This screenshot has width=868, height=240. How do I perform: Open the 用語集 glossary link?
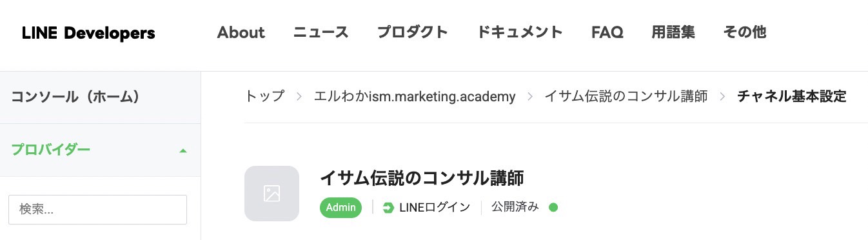(x=673, y=32)
